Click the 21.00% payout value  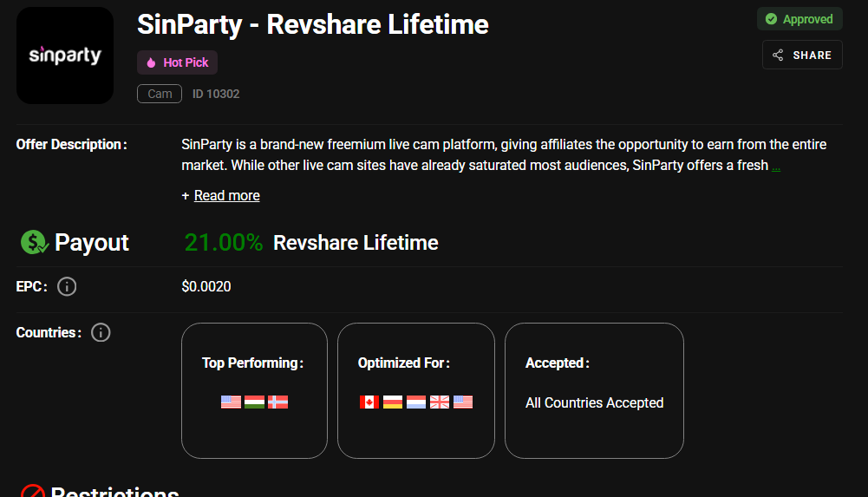click(x=224, y=242)
